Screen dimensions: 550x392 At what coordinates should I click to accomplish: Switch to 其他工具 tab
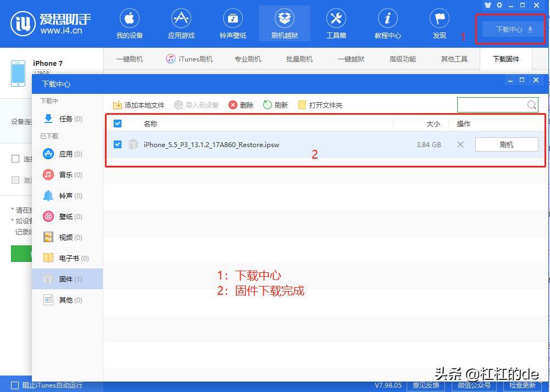[x=454, y=59]
